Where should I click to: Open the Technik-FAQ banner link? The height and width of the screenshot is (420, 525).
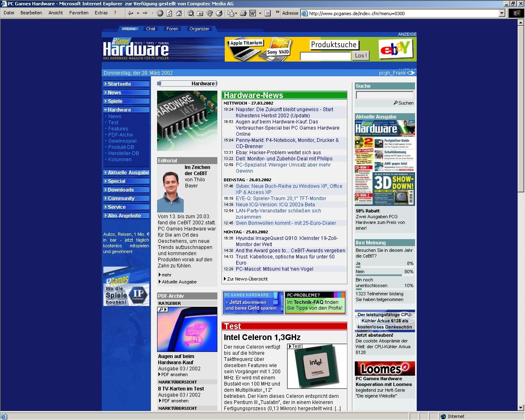pyautogui.click(x=315, y=303)
